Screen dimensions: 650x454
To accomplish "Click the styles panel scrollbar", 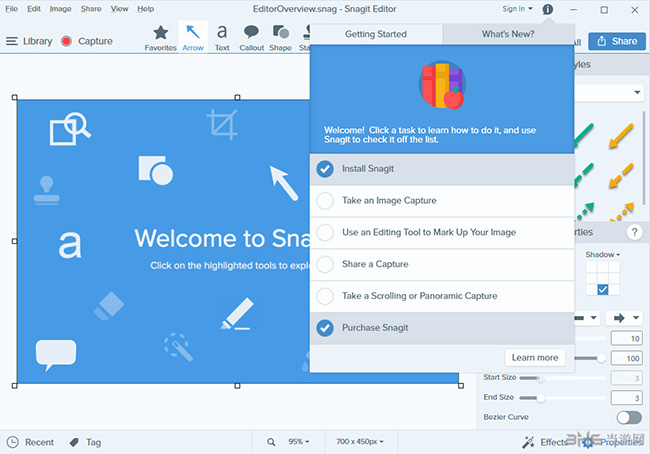I will tap(644, 158).
